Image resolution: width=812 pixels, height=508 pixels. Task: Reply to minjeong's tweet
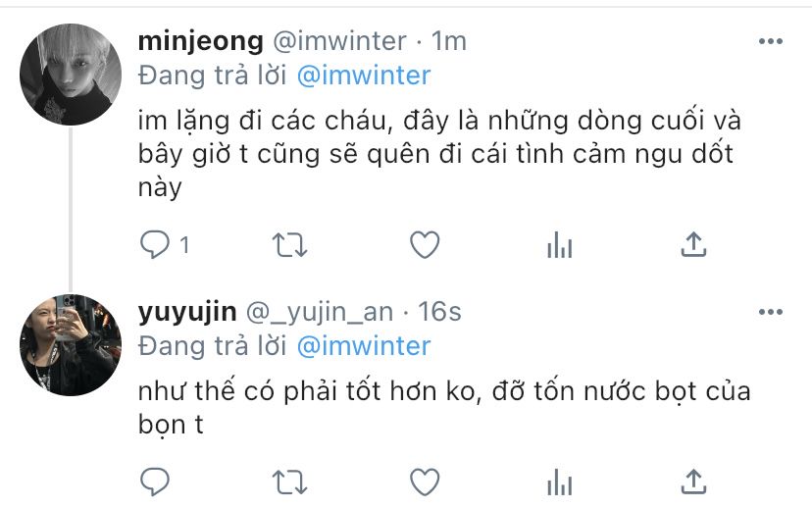pos(155,244)
